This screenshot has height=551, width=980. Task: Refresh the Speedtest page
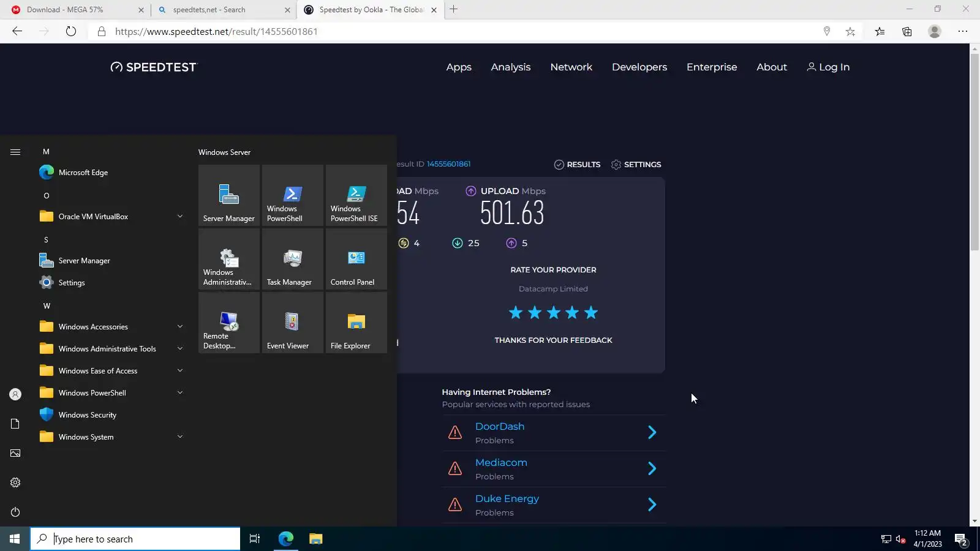pos(71,31)
